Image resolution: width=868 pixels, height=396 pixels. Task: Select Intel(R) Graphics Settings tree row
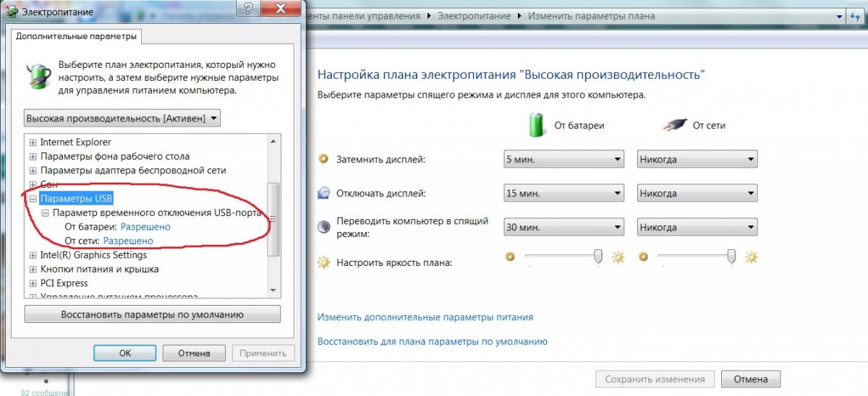tap(93, 255)
